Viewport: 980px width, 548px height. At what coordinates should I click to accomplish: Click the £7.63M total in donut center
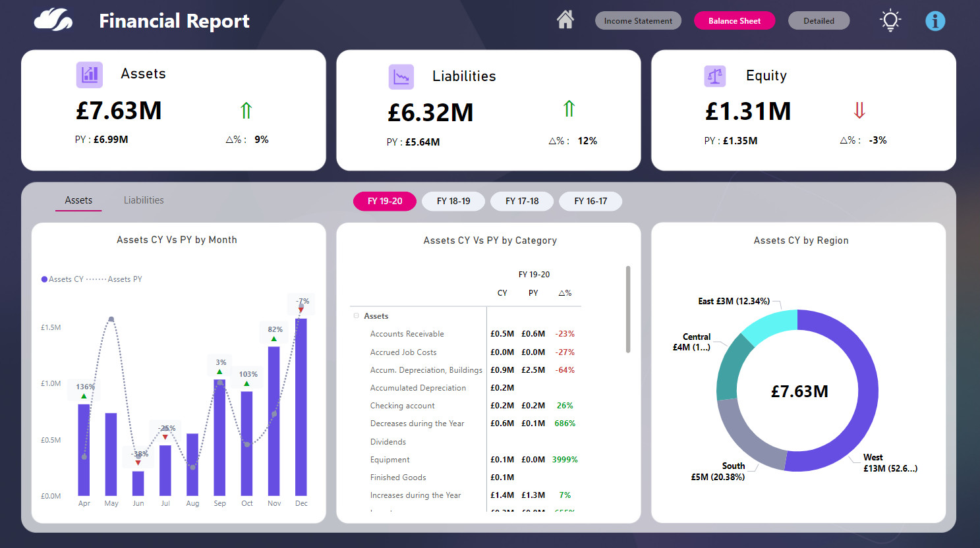point(799,391)
